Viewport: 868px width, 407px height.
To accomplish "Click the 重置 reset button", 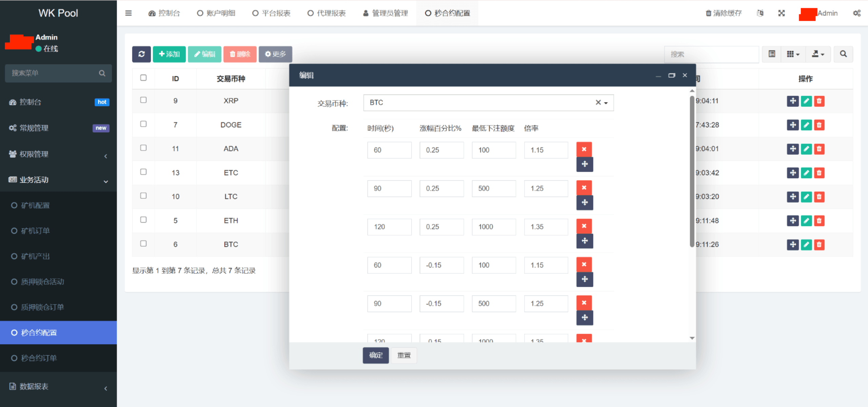I will click(x=403, y=355).
